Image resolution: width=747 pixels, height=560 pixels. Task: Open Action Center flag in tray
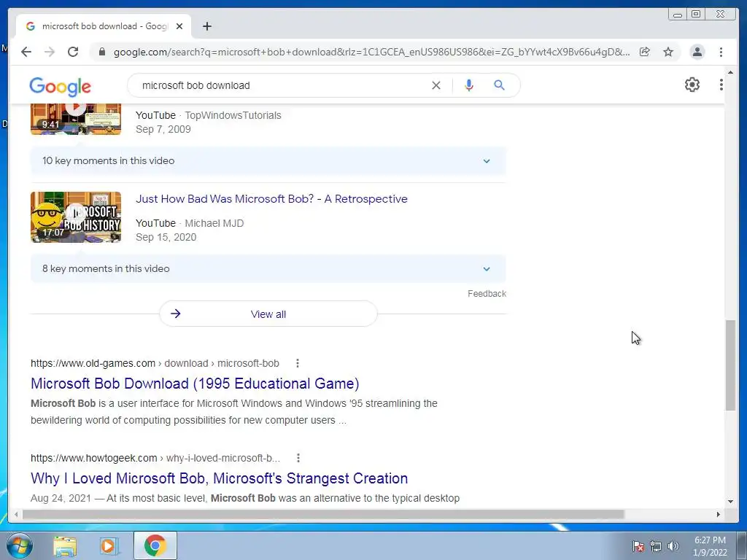(638, 546)
